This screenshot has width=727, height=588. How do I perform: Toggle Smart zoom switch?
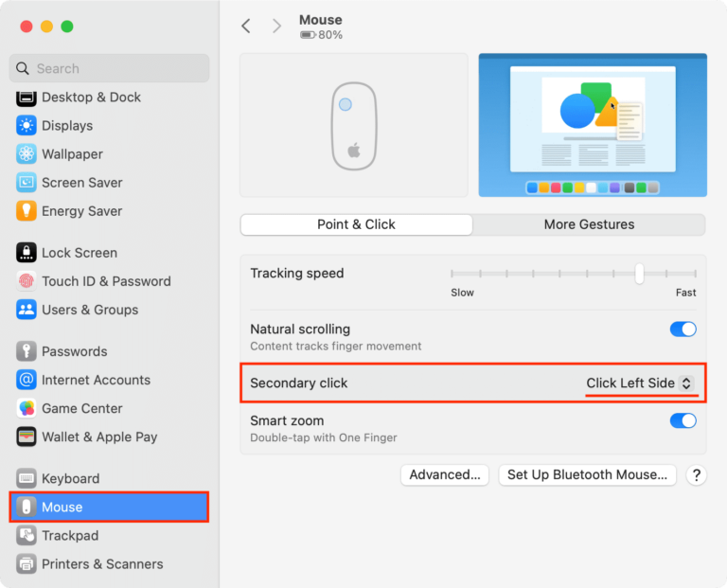pyautogui.click(x=683, y=421)
